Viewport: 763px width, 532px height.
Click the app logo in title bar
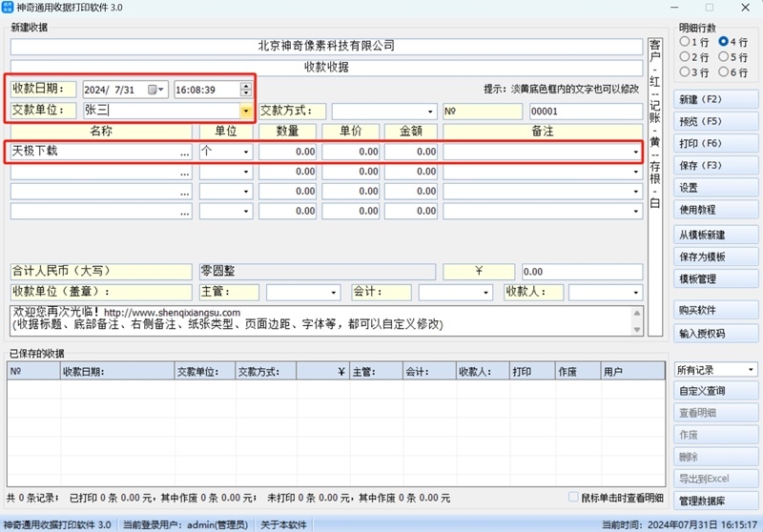click(x=8, y=8)
